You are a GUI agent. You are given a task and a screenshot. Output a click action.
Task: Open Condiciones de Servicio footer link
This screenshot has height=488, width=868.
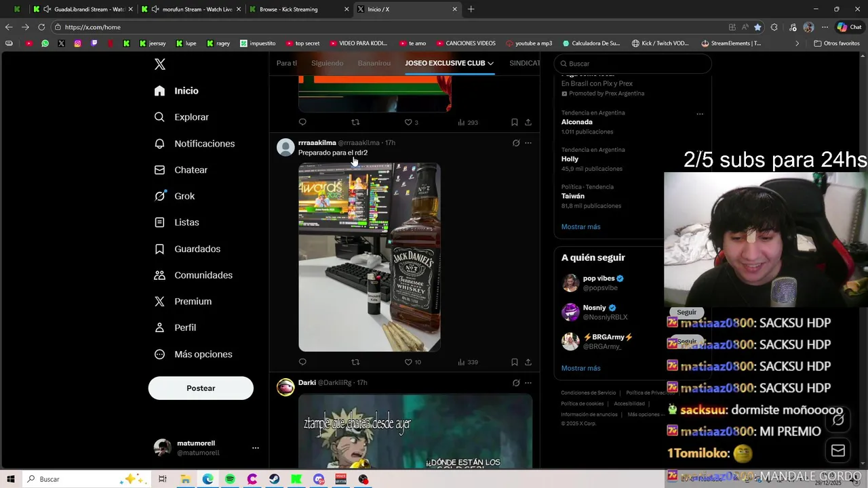click(588, 393)
